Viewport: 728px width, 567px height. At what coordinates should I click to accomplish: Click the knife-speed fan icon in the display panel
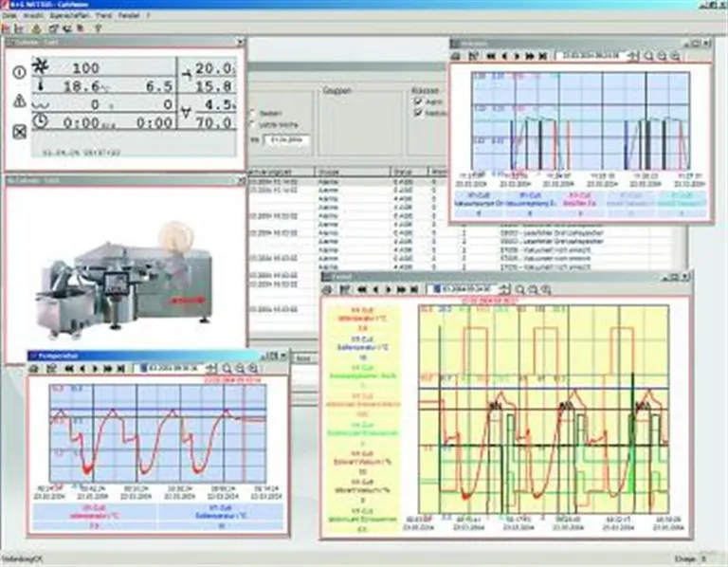coord(39,66)
